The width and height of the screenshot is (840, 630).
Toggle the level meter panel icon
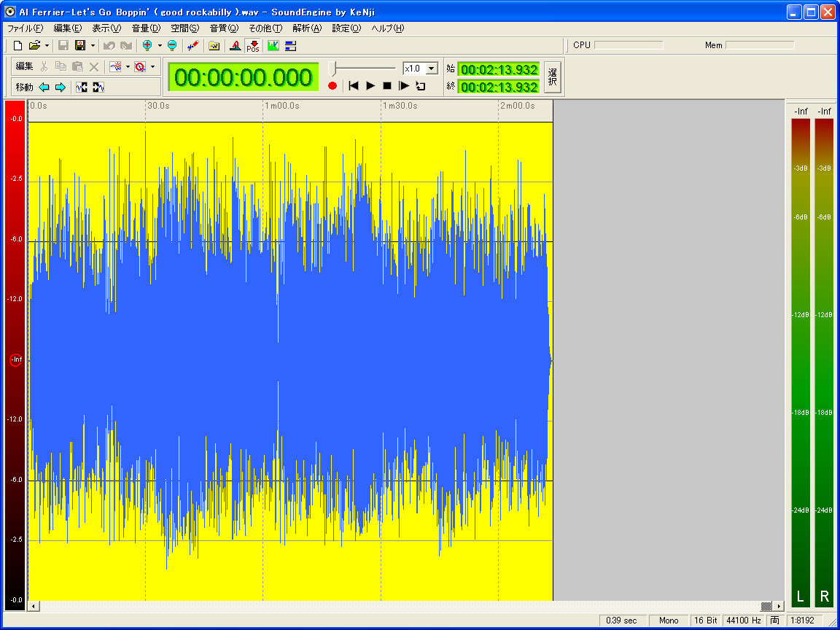290,45
